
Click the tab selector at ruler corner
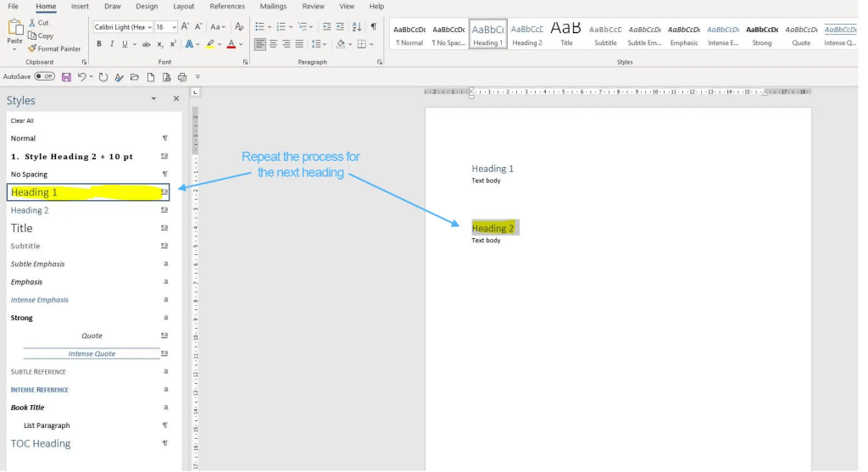(x=196, y=92)
